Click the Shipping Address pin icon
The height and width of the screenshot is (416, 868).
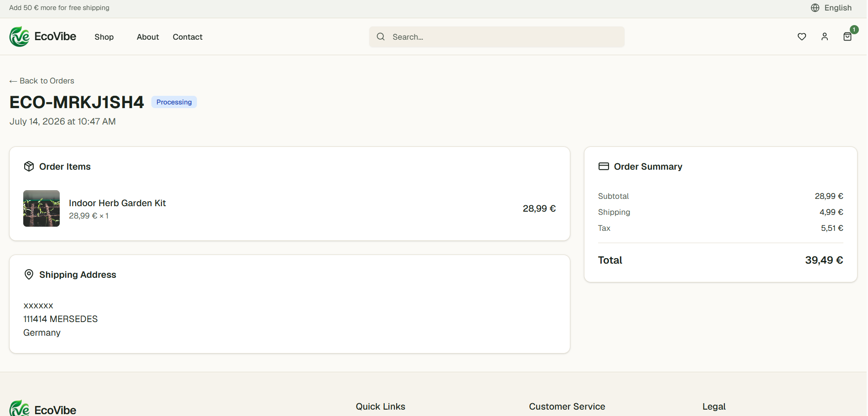click(x=29, y=275)
